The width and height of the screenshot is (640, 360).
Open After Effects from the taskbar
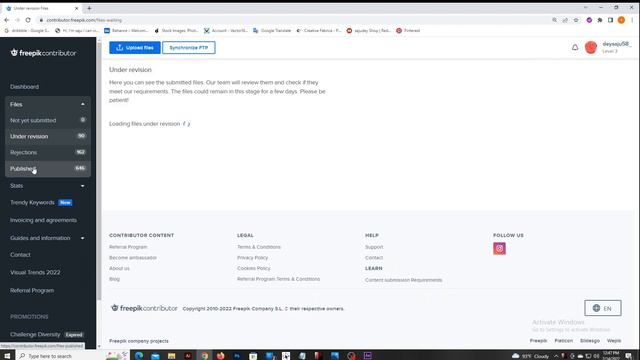tap(368, 356)
